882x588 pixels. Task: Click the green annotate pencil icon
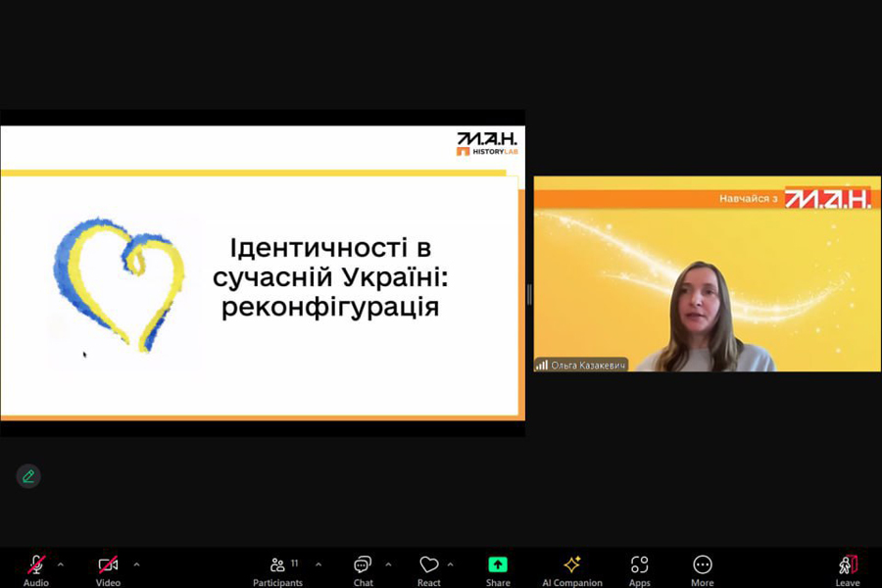coord(28,476)
